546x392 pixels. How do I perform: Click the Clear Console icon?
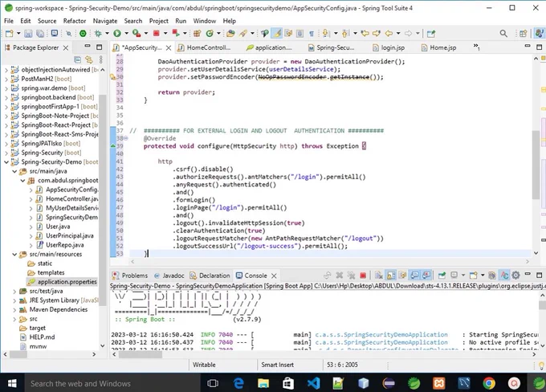pyautogui.click(x=379, y=276)
